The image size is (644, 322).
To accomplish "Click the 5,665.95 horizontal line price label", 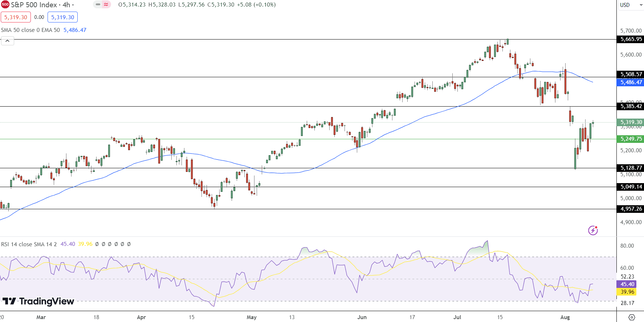I will pyautogui.click(x=631, y=39).
